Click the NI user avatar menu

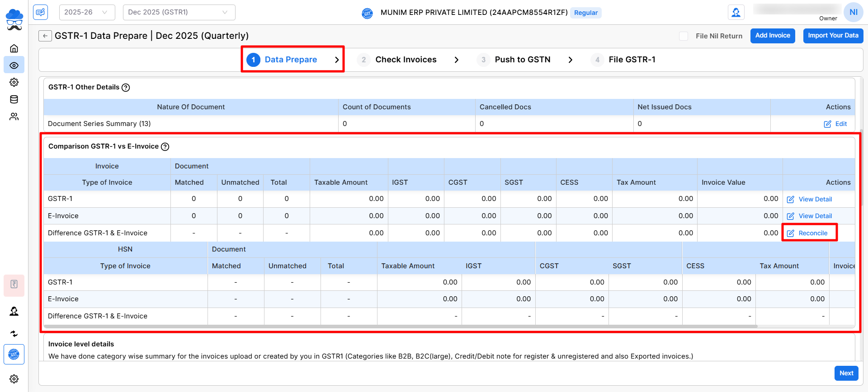coord(853,12)
